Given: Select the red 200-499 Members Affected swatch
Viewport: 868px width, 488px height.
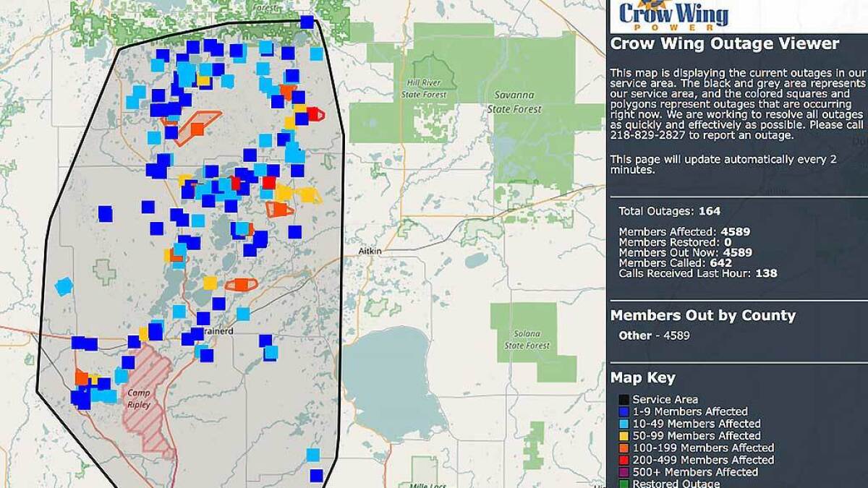Looking at the screenshot, I should tap(623, 460).
